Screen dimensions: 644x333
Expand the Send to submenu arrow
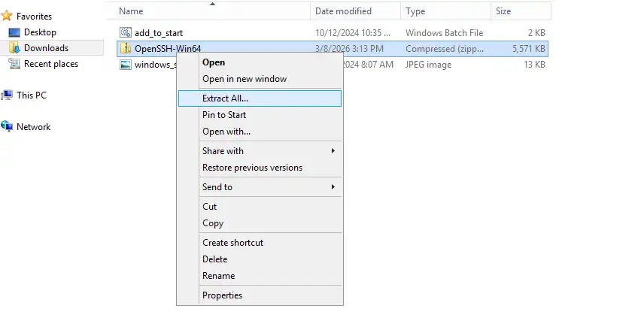pos(333,187)
